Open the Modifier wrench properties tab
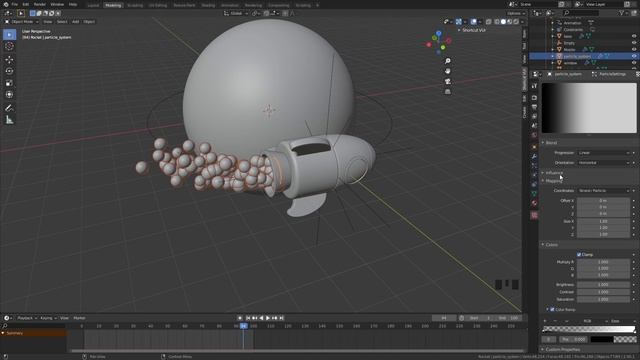This screenshot has height=360, width=640. point(534,156)
